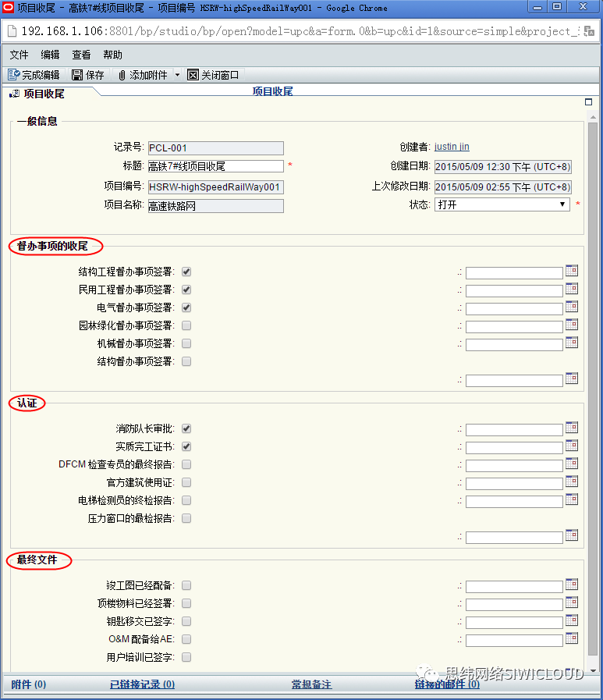The height and width of the screenshot is (700, 603).
Task: Click the 关闭窗口 toolbar button
Action: tap(213, 75)
